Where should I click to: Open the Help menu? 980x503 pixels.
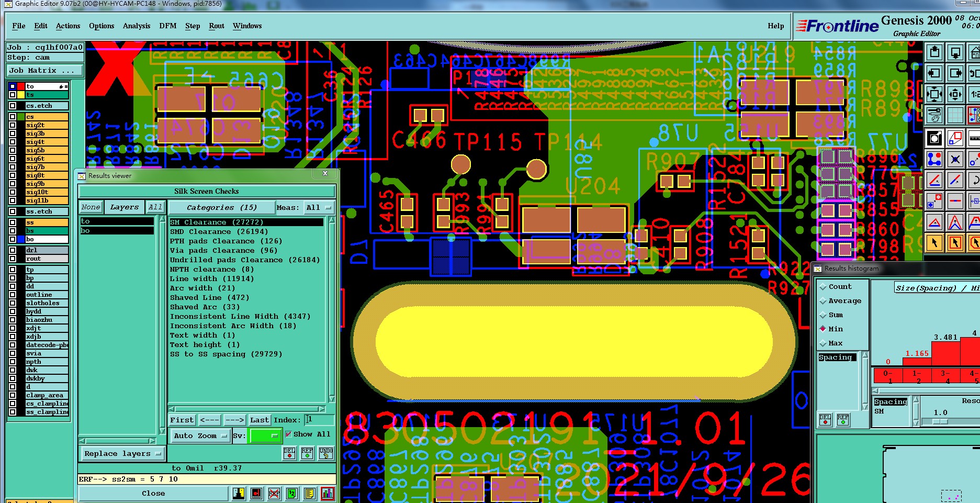[x=776, y=26]
